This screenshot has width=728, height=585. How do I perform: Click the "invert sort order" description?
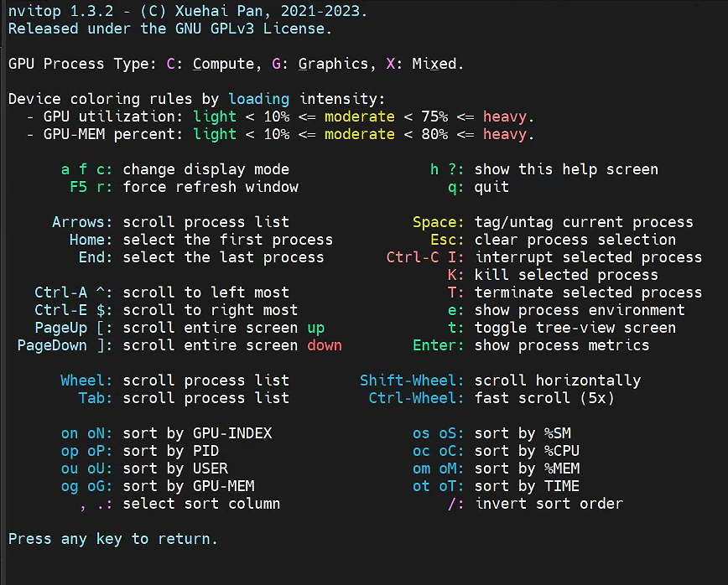[549, 505]
